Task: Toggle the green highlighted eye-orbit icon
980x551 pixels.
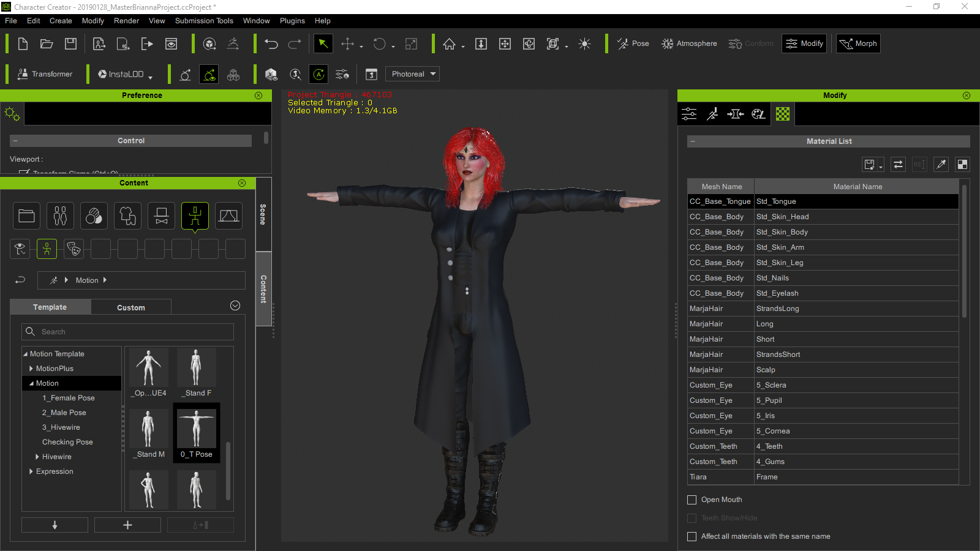Action: (209, 74)
